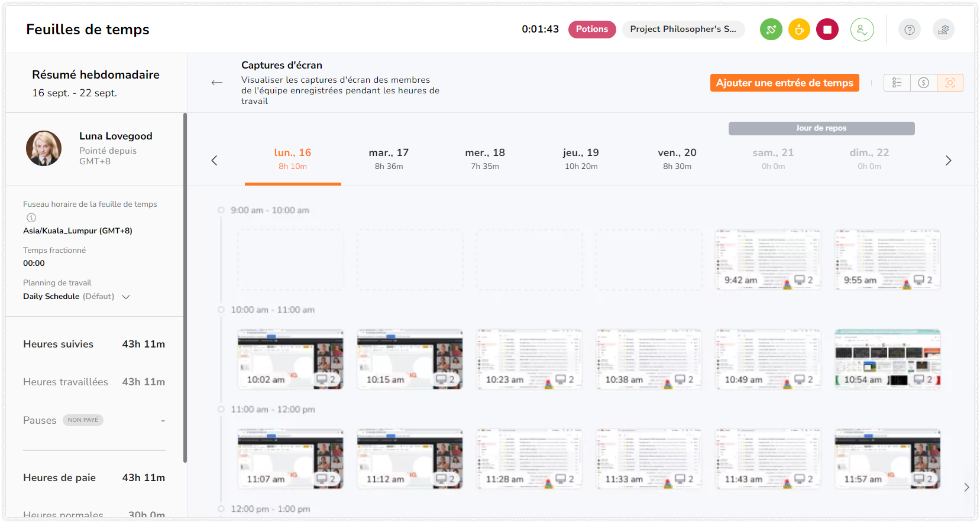Screen dimensions: 980x523
Task: Go back using the left arrow icon
Action: click(217, 82)
